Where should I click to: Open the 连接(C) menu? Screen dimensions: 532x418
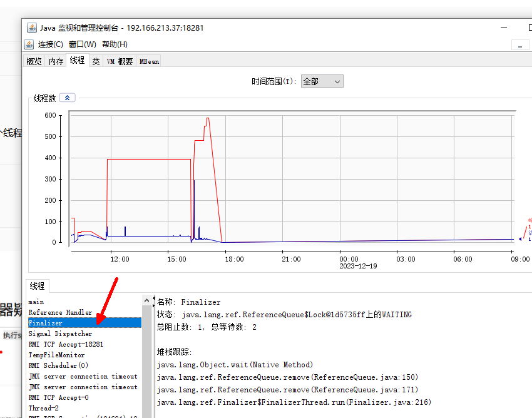(x=50, y=44)
